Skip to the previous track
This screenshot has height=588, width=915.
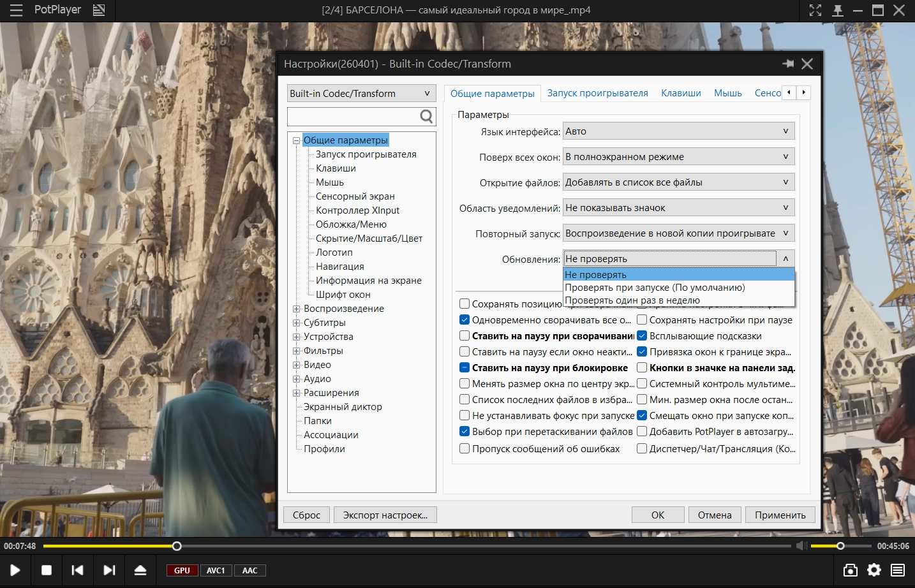pos(77,570)
